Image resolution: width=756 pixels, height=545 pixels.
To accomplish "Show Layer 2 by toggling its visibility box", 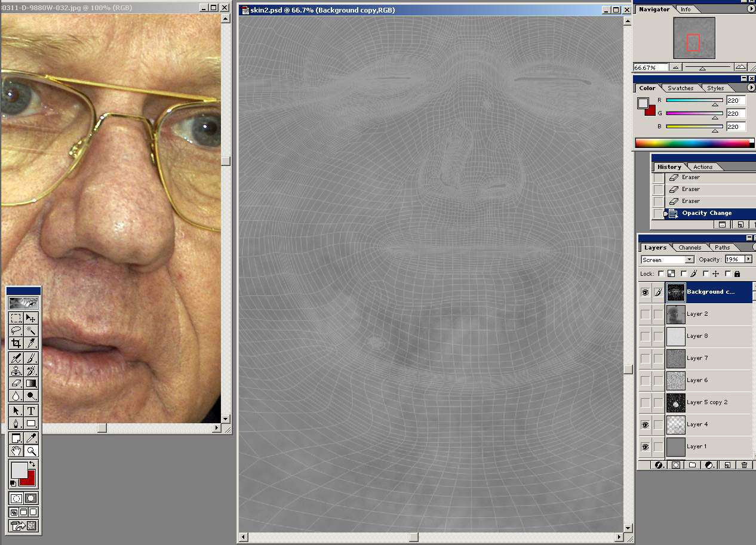I will tap(645, 314).
